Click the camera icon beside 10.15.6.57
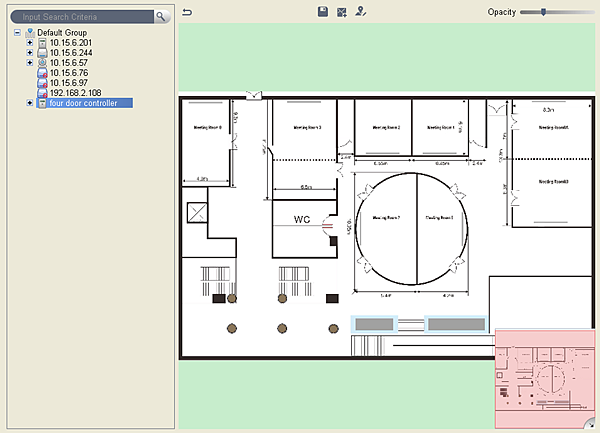Screen dimensions: 600x433 (x=42, y=62)
